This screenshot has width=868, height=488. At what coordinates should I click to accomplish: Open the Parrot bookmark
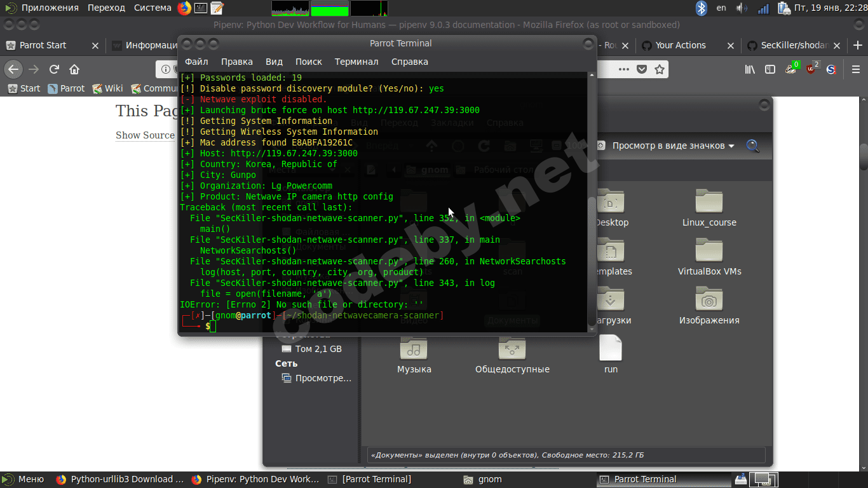pyautogui.click(x=66, y=88)
